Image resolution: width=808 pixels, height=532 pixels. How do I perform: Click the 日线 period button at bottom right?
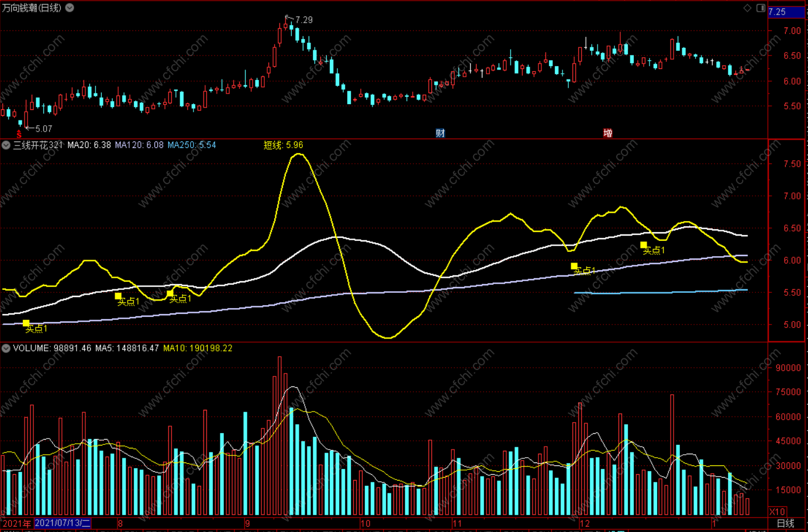coord(785,523)
